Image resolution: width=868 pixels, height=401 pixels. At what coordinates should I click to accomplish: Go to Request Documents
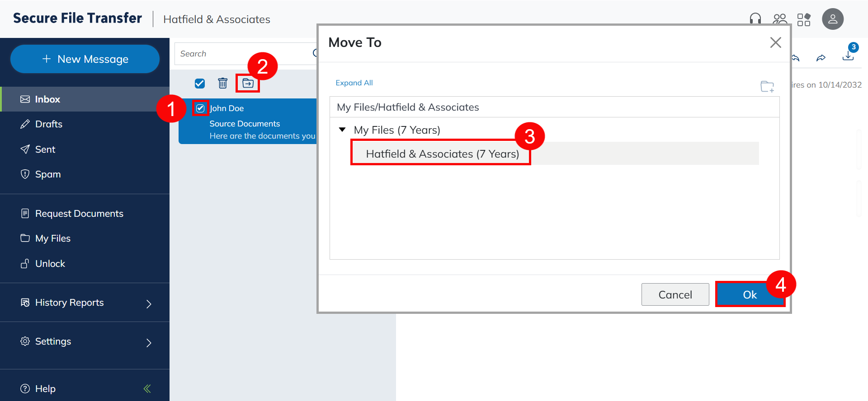click(x=79, y=214)
